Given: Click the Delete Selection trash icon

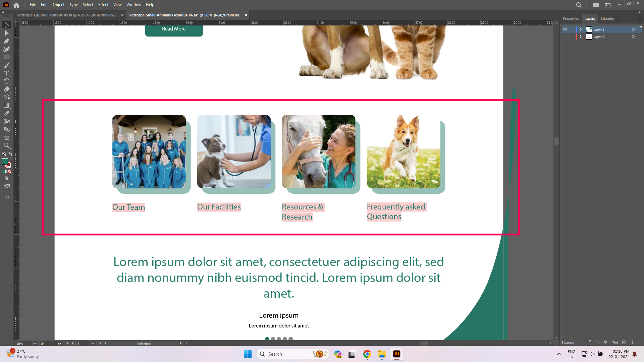Looking at the screenshot, I should pos(632,342).
